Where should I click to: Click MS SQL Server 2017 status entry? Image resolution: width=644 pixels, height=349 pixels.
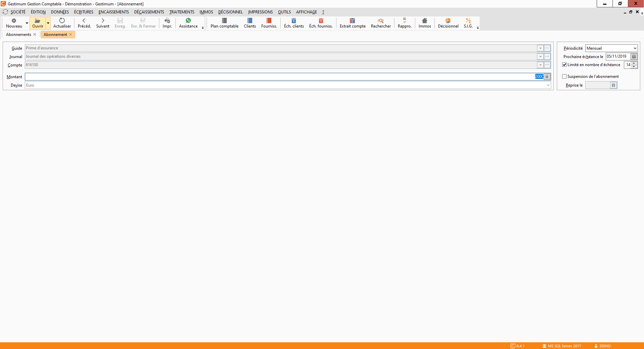pos(562,346)
